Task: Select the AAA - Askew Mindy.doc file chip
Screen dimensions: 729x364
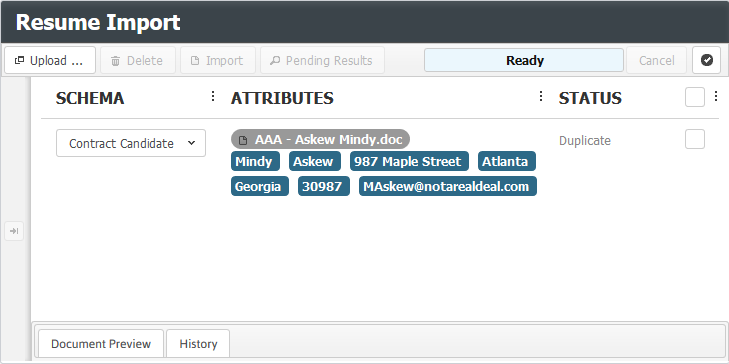Action: pyautogui.click(x=320, y=139)
